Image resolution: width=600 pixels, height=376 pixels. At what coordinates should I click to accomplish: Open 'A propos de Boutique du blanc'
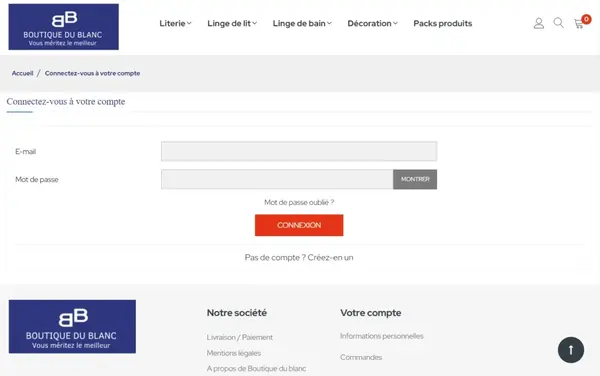pos(256,369)
